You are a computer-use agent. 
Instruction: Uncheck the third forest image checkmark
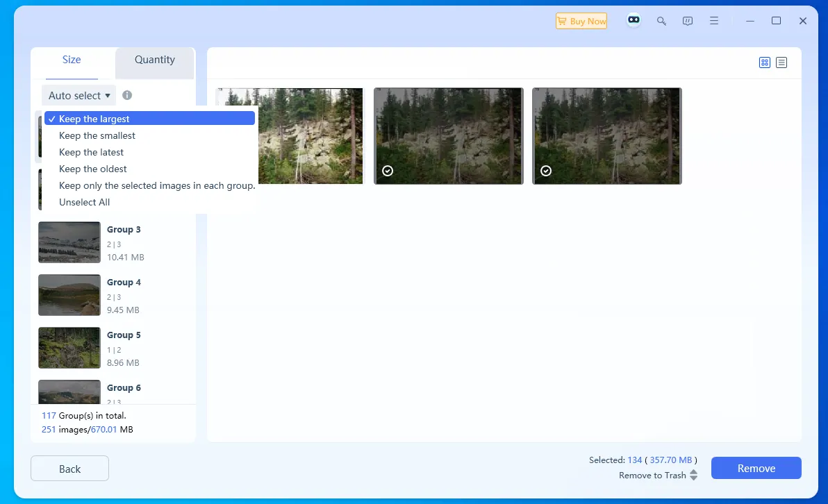click(x=546, y=171)
